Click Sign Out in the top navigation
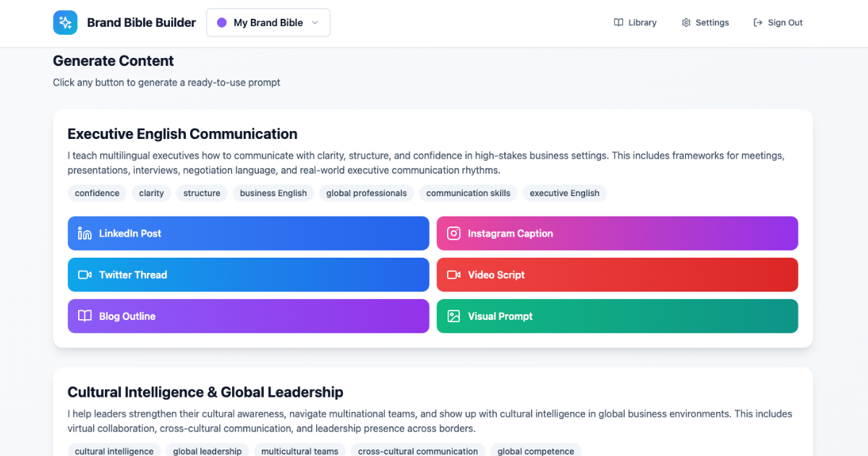 (778, 22)
